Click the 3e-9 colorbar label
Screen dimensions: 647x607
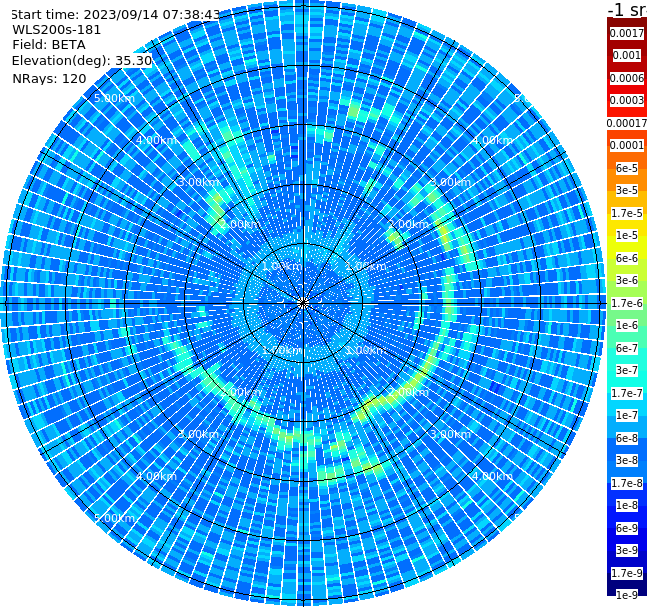(626, 550)
